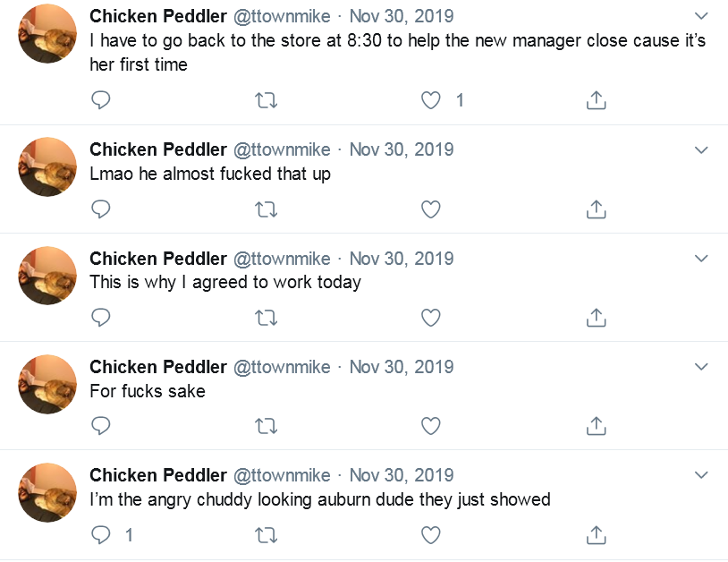Expand the options menu for 'For fucks sake' tweet
The image size is (728, 562).
pos(701,367)
